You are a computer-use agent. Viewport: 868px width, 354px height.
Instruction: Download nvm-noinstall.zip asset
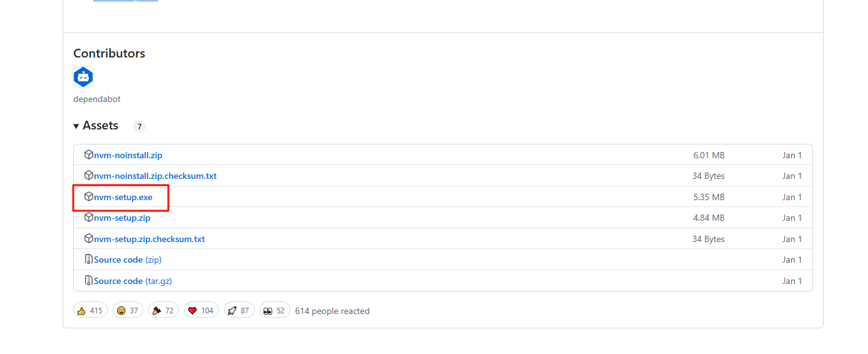(x=128, y=155)
